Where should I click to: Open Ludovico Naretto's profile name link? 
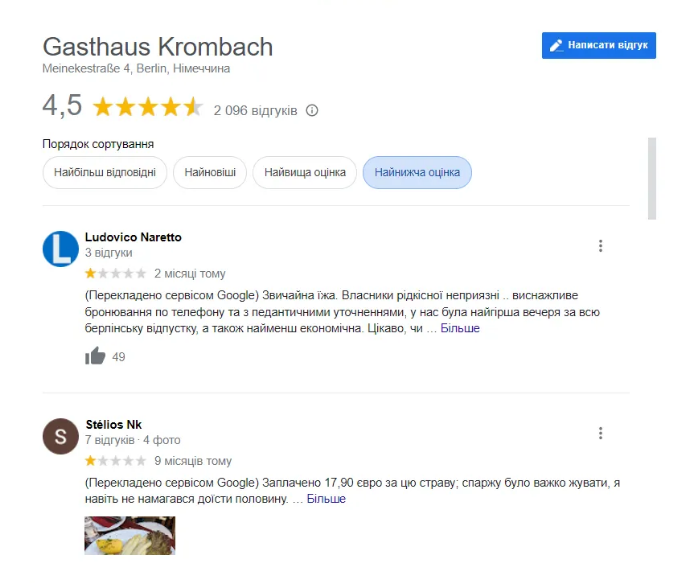133,237
